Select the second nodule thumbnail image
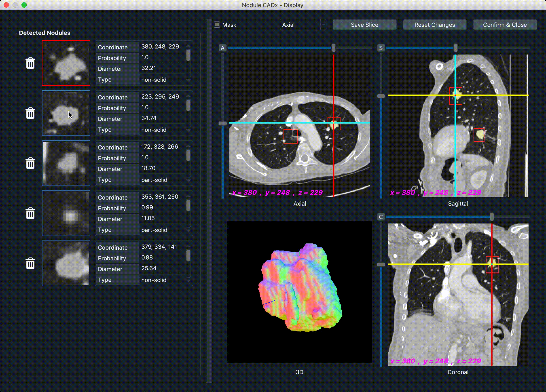This screenshot has width=546, height=392. (x=66, y=113)
